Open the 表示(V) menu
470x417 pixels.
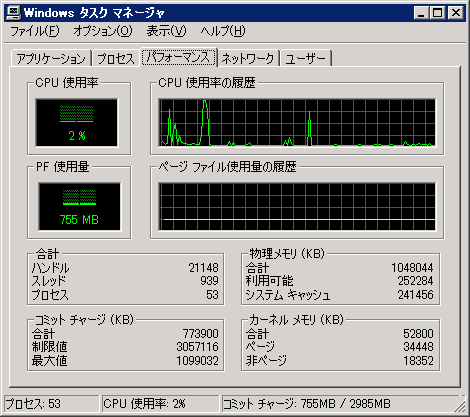tap(166, 31)
